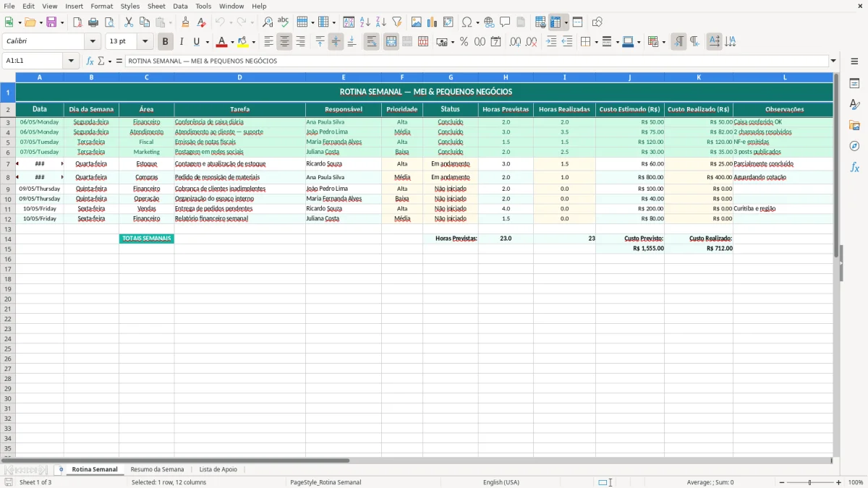Image resolution: width=868 pixels, height=488 pixels.
Task: Click the formula equals sign button
Action: (119, 61)
